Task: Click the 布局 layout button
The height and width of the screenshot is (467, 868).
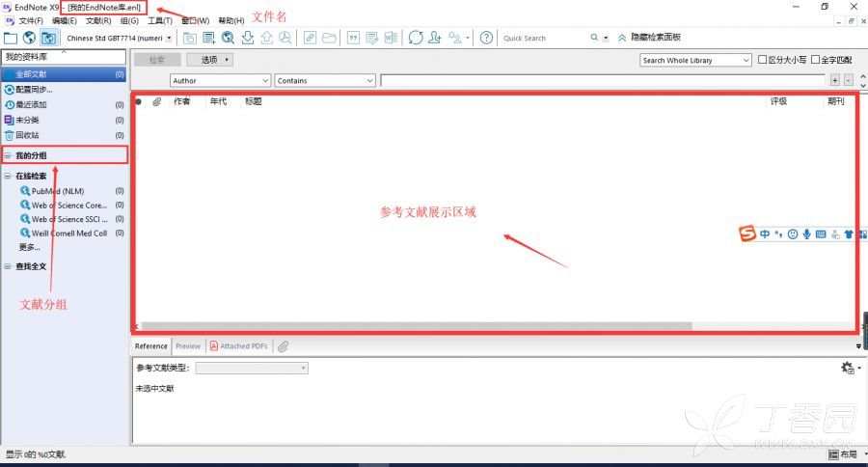Action: tap(843, 454)
